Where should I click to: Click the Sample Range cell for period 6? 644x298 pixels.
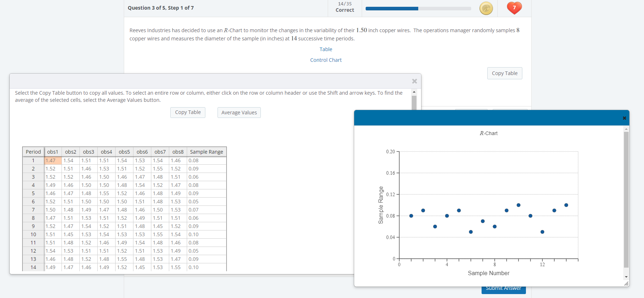206,202
